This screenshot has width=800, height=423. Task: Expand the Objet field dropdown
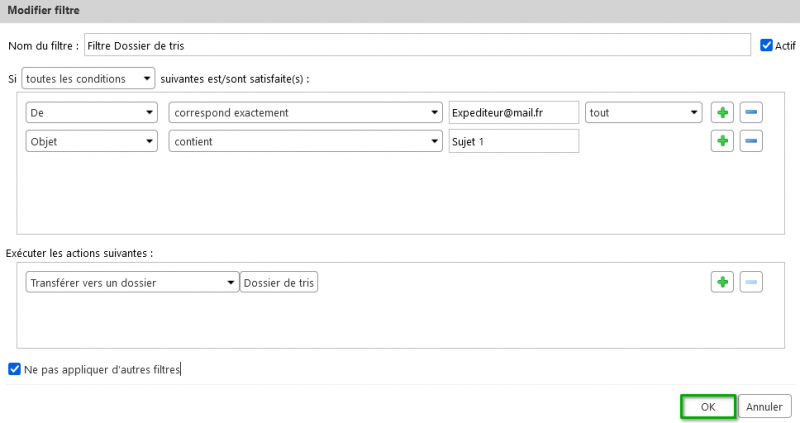pyautogui.click(x=92, y=141)
